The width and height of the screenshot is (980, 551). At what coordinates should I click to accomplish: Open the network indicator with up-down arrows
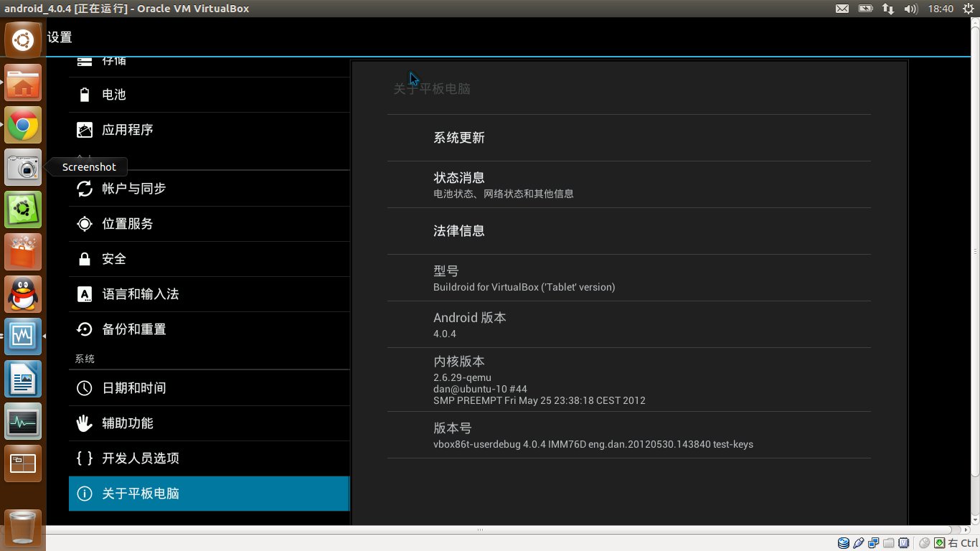click(888, 9)
